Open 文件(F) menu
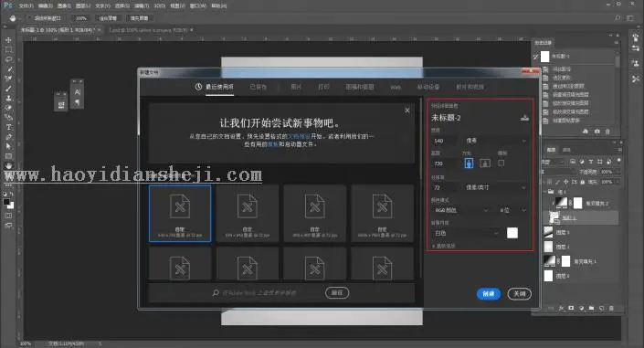This screenshot has width=644, height=348. 26,5
